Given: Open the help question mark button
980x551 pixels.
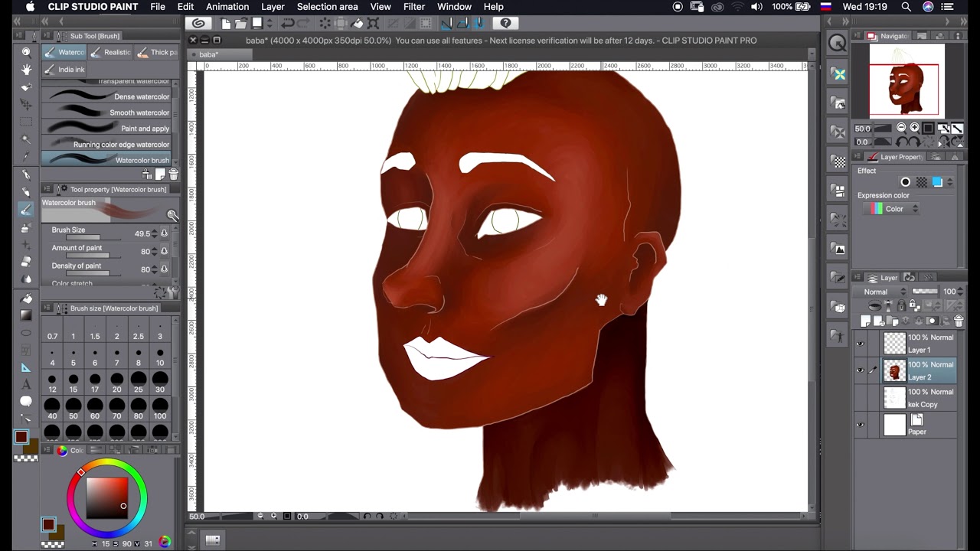Looking at the screenshot, I should [x=505, y=24].
